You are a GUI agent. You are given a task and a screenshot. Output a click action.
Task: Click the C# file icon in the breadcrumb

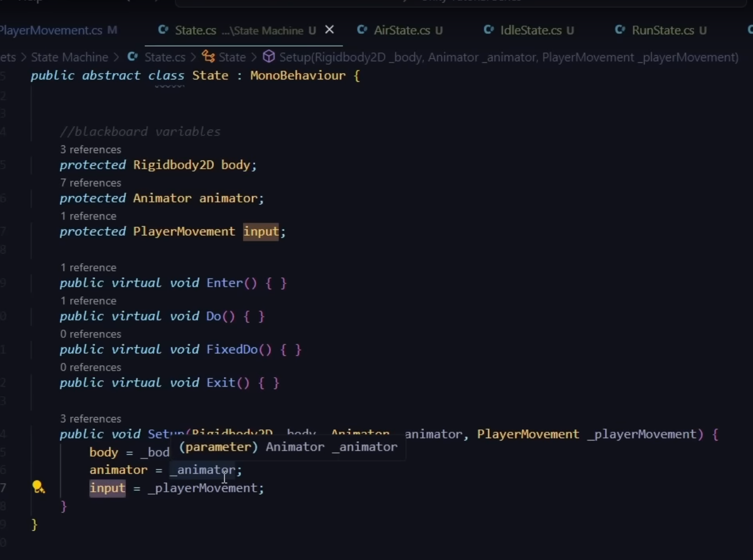click(133, 57)
